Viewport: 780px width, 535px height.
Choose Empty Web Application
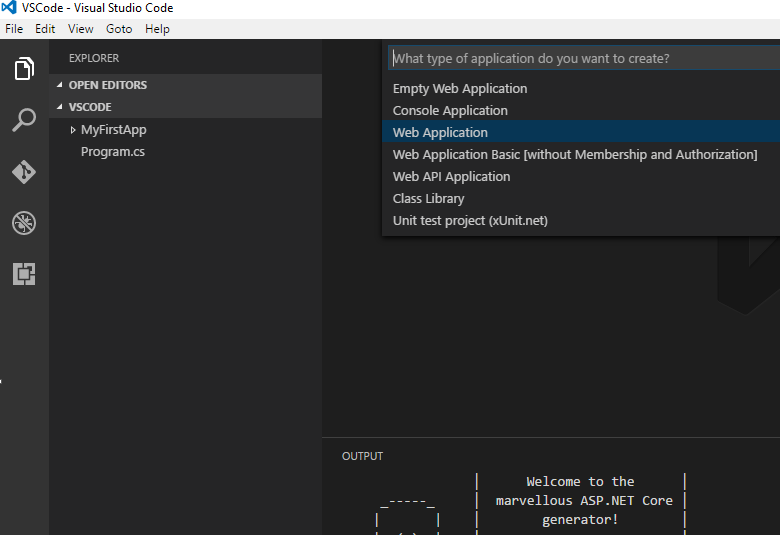[581, 89]
